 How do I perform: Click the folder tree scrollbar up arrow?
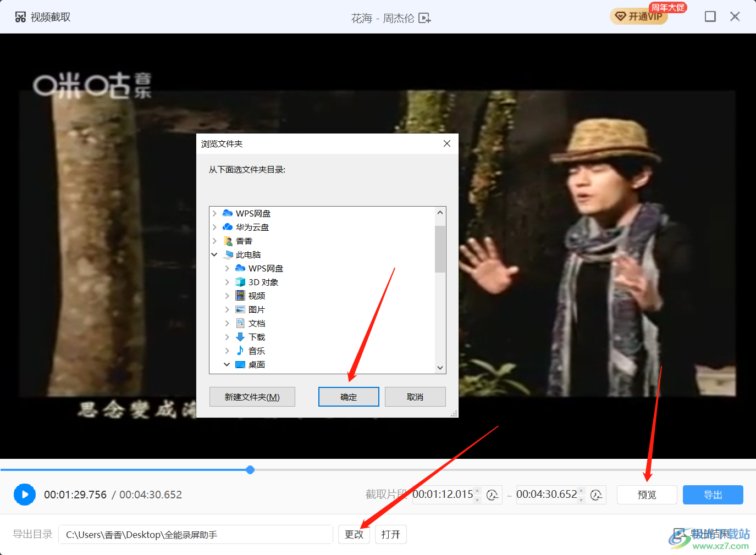tap(440, 213)
